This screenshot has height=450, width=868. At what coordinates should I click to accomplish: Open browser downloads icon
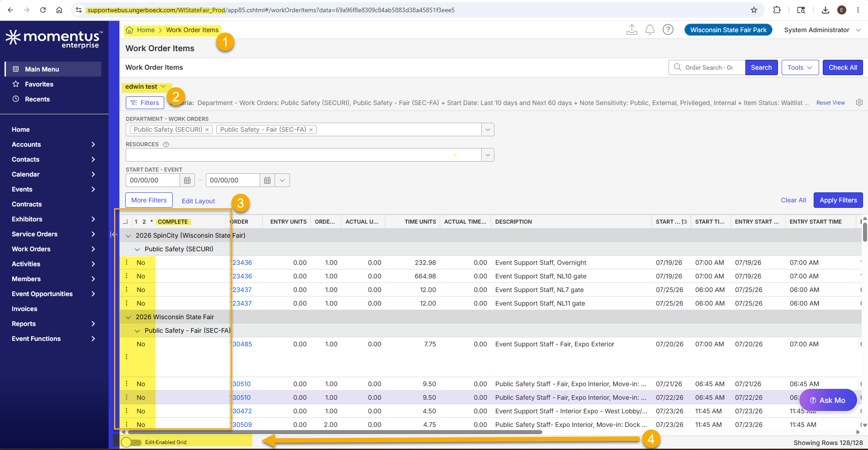coord(825,10)
